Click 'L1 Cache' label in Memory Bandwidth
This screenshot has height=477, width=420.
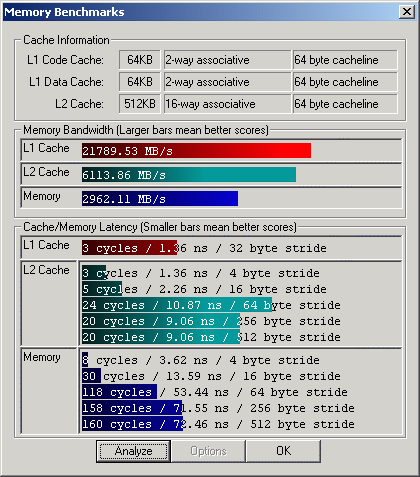(46, 148)
